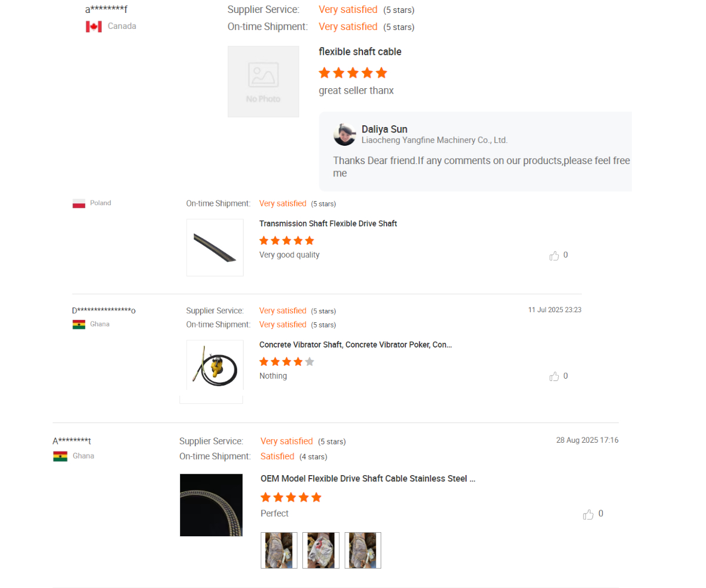Click the Canada flag icon

(94, 26)
